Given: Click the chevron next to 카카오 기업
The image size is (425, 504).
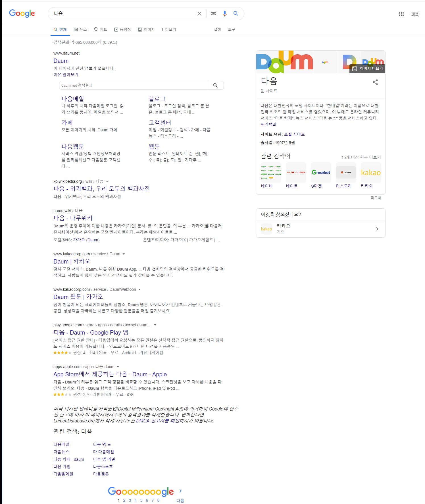Looking at the screenshot, I should [x=377, y=229].
